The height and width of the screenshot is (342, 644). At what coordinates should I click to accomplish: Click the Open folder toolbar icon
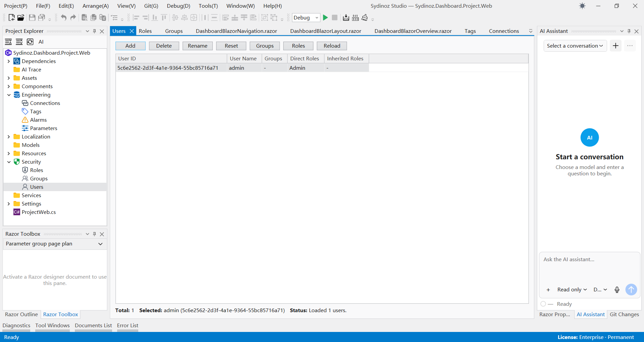[21, 18]
